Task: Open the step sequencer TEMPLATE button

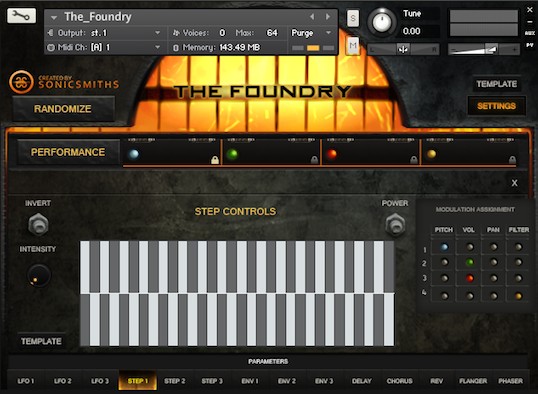Action: click(41, 341)
